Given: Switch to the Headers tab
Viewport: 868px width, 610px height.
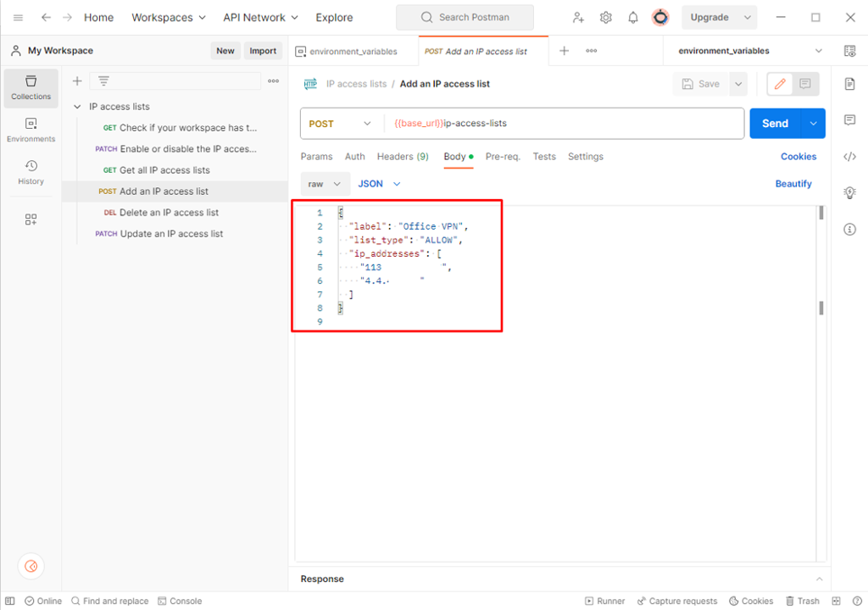Looking at the screenshot, I should 403,157.
